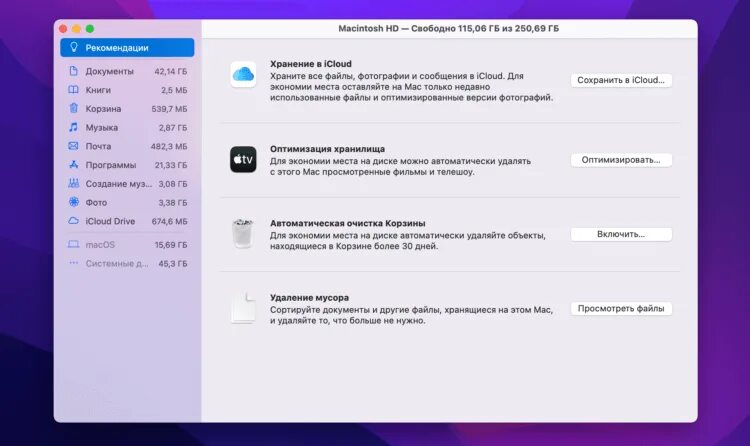
Task: Select the Фото sidebar entry
Action: [x=127, y=202]
